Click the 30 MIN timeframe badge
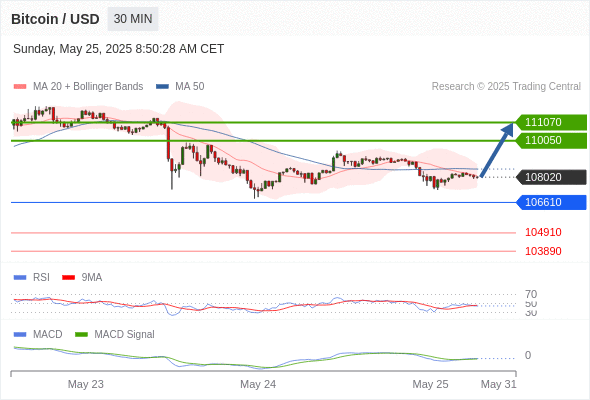 coord(133,19)
